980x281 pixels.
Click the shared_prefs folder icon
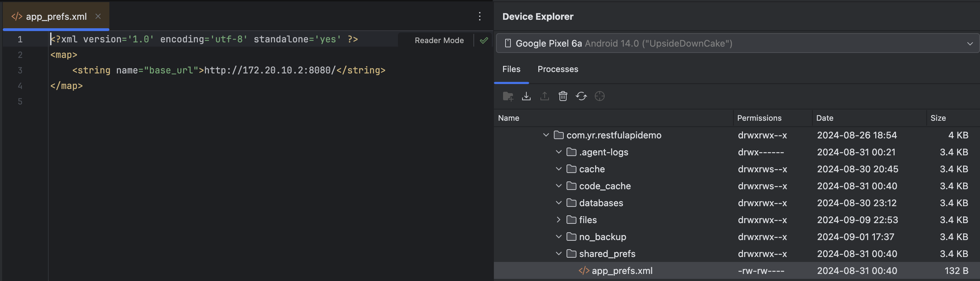(571, 254)
